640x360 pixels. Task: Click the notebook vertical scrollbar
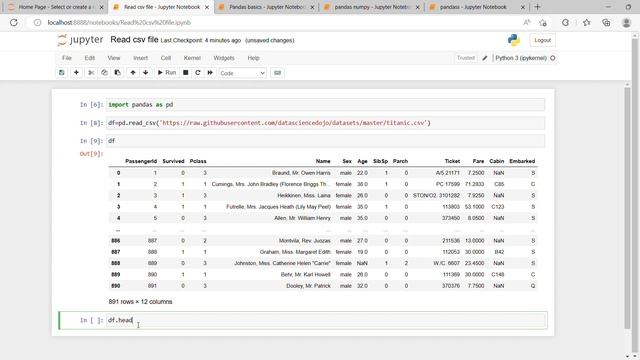coord(627,208)
